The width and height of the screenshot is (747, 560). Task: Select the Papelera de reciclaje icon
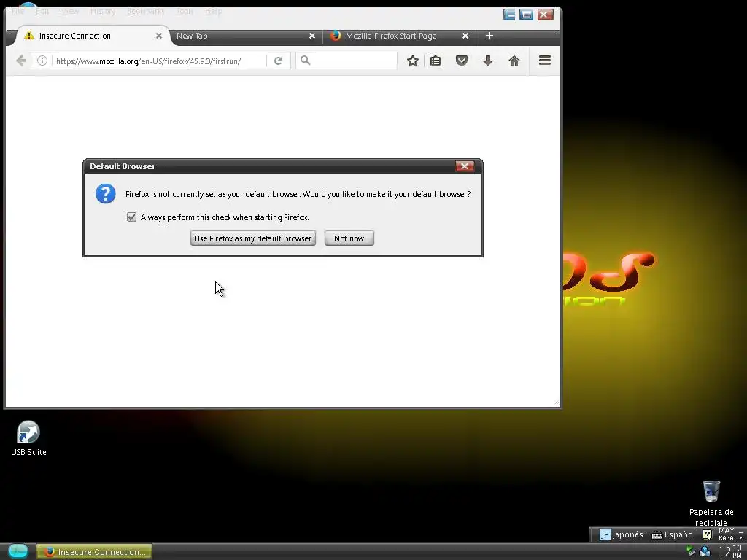coord(711,503)
